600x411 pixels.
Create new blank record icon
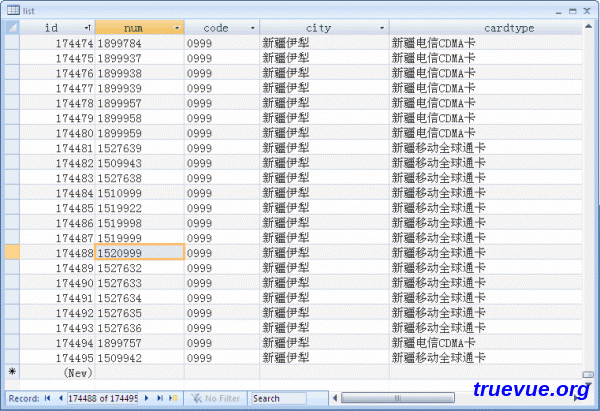pos(173,398)
